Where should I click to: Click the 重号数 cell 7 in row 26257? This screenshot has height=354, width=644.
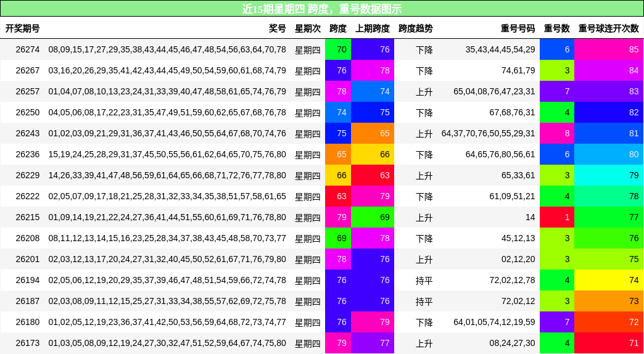tap(557, 91)
